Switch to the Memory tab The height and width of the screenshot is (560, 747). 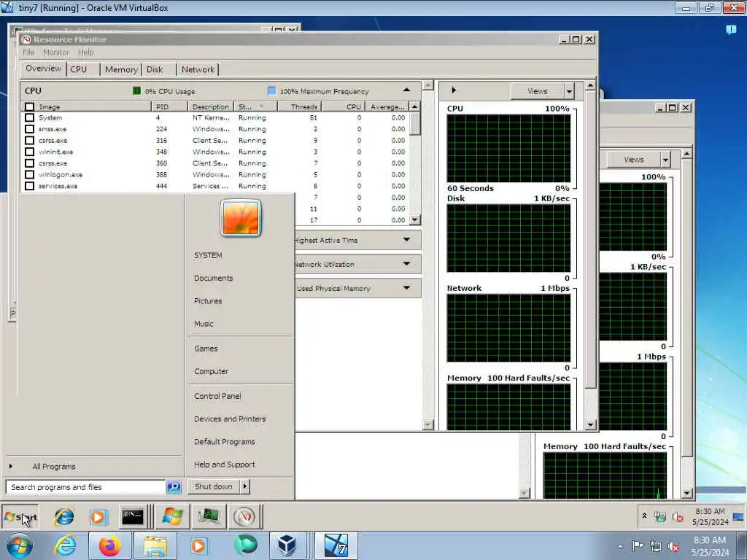tap(121, 69)
